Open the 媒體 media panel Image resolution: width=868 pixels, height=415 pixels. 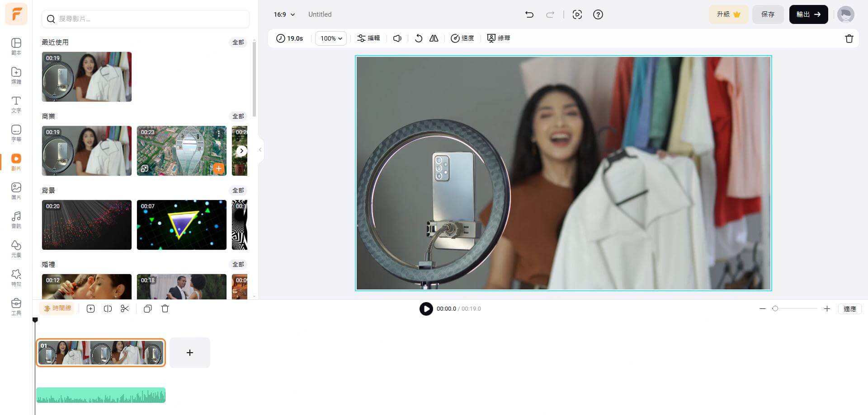pyautogui.click(x=16, y=75)
